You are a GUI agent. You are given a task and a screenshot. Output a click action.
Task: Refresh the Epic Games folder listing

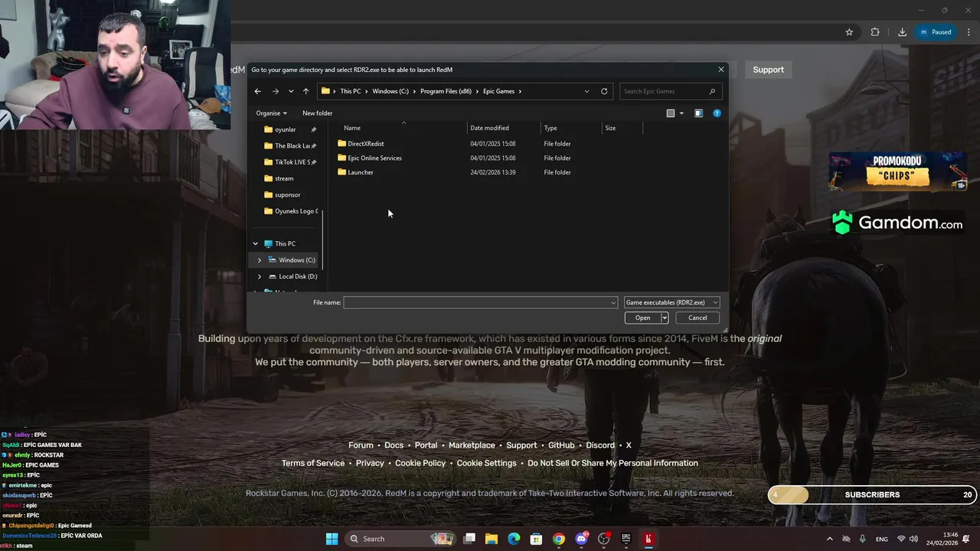(x=604, y=91)
